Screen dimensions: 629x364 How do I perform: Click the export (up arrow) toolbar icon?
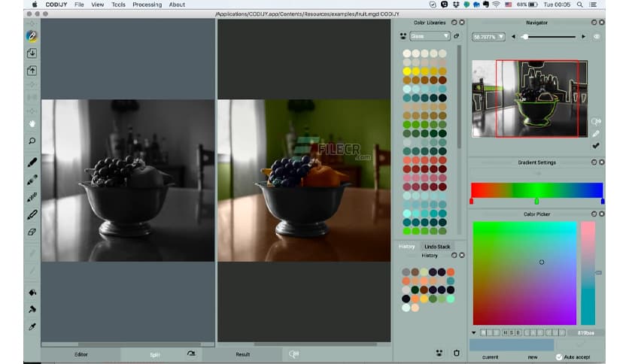coord(32,71)
